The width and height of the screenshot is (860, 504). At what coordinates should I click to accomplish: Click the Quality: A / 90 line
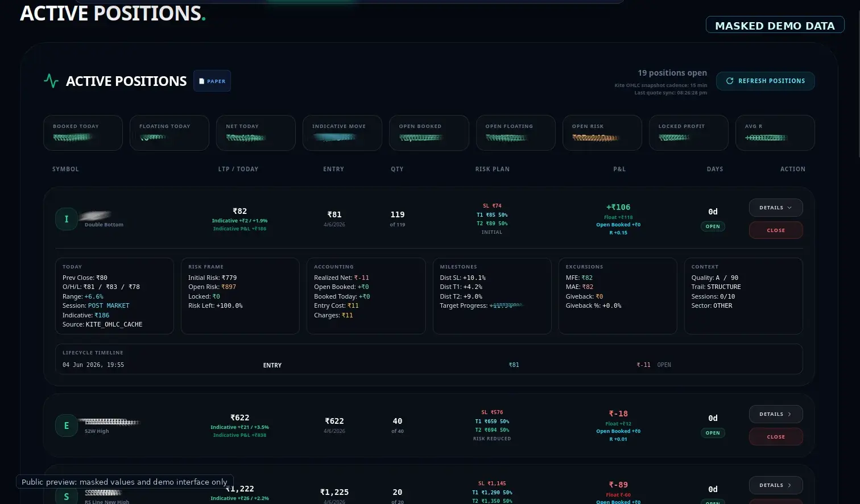coord(715,278)
